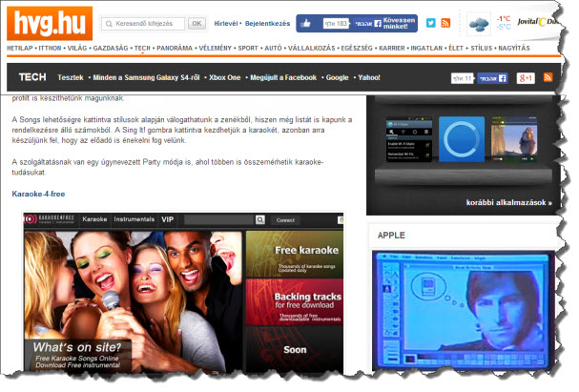The image size is (579, 392).
Task: Open the NAGYÍTÁS menu
Action: tap(514, 48)
